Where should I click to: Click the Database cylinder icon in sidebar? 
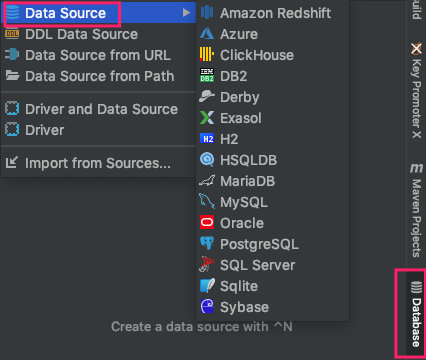pos(416,287)
